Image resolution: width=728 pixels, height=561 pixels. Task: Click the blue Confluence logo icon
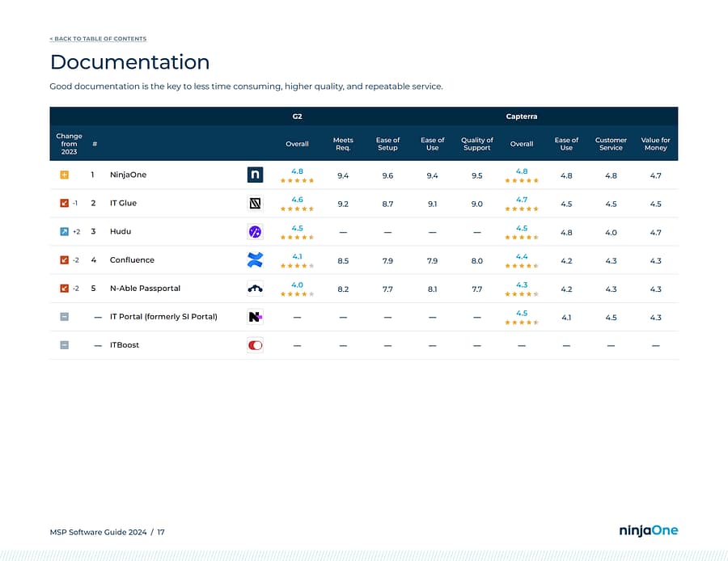pos(255,260)
